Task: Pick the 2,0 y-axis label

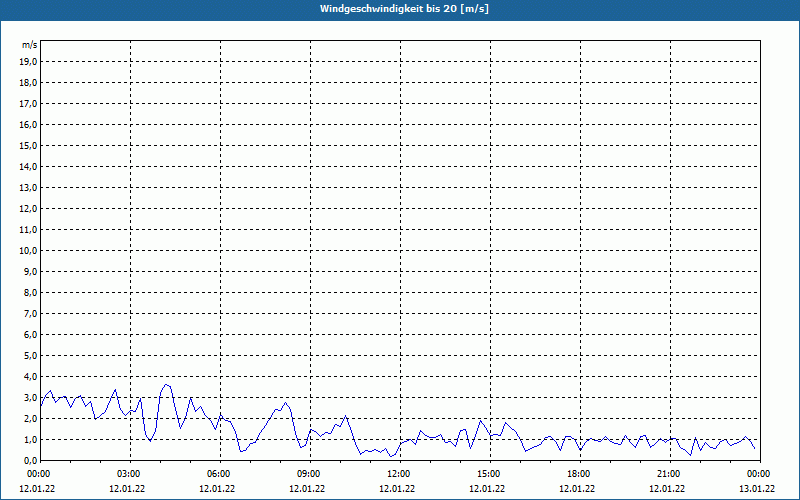Action: tap(31, 418)
